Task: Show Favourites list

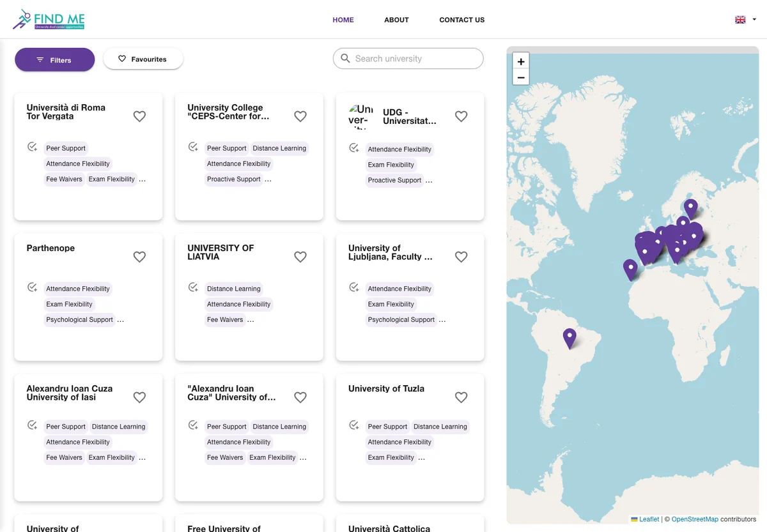Action: [x=143, y=59]
